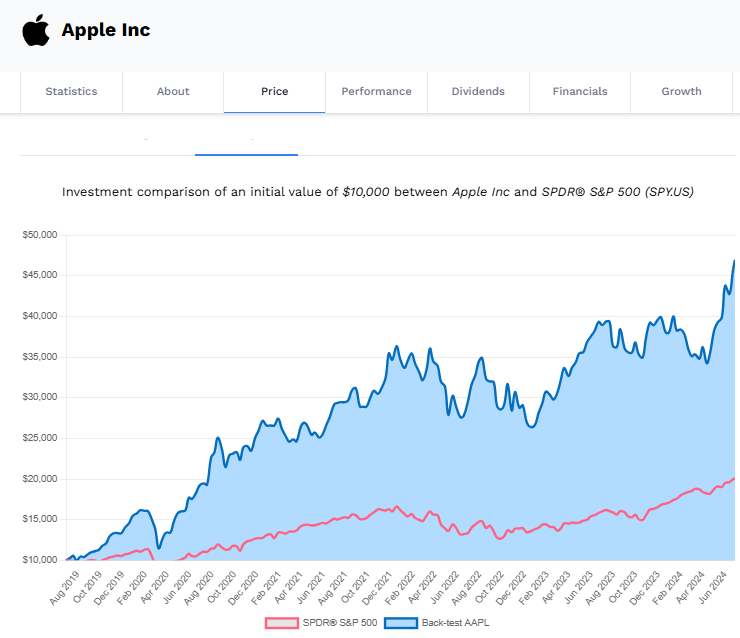The width and height of the screenshot is (740, 638).
Task: Click the $25,000 y-axis label
Action: pyautogui.click(x=40, y=437)
